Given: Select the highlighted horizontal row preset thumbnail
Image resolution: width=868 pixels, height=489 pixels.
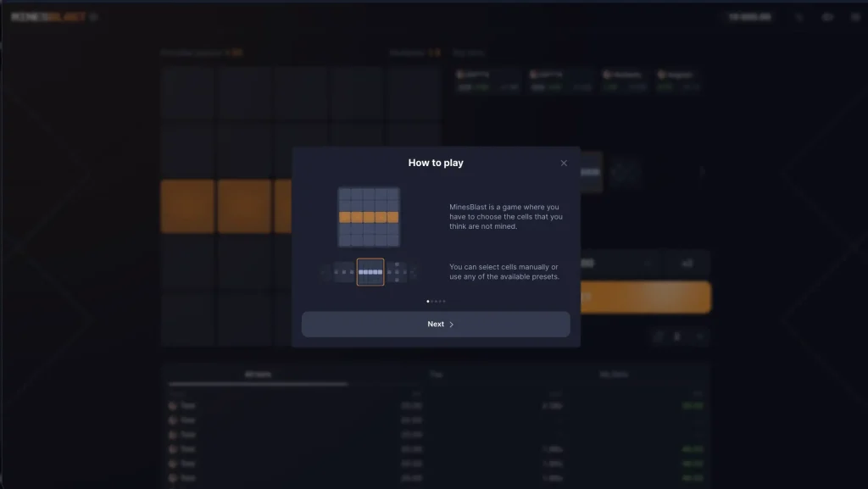Looking at the screenshot, I should [370, 272].
